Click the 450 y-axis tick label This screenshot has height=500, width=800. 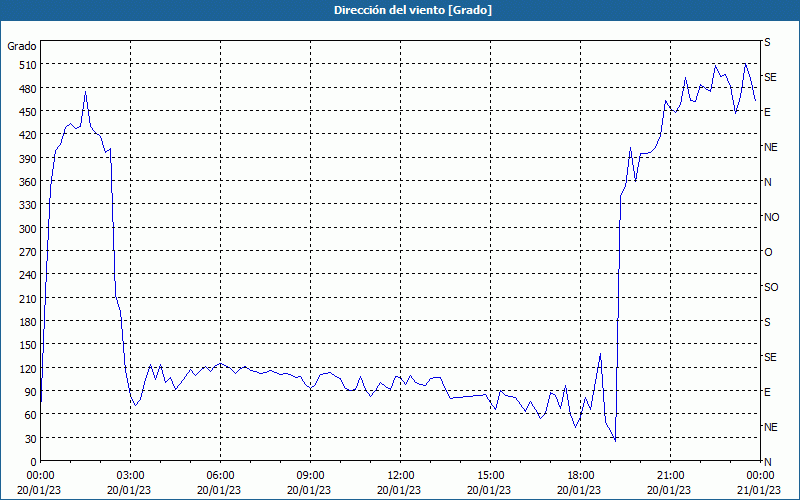pos(29,112)
